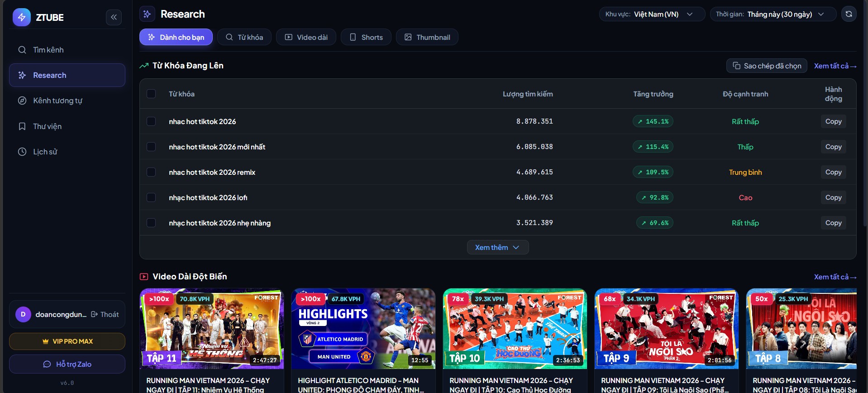The height and width of the screenshot is (393, 868).
Task: Click the user avatar circle with letter D
Action: pyautogui.click(x=23, y=314)
